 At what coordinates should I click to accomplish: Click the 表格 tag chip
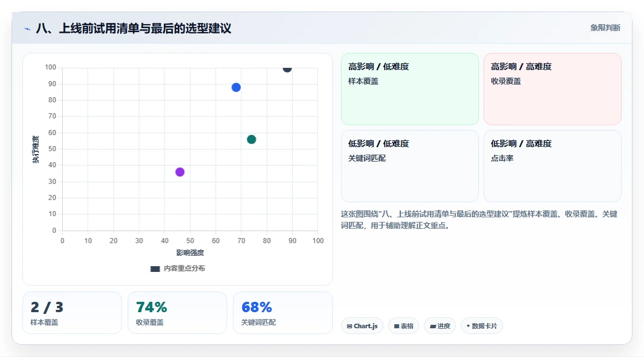click(x=403, y=326)
